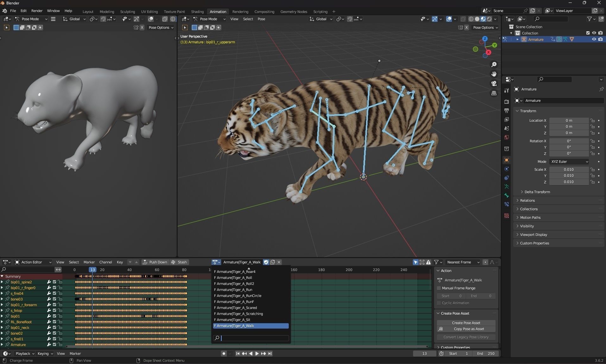Hide Armature in Outliner viewport

point(594,40)
